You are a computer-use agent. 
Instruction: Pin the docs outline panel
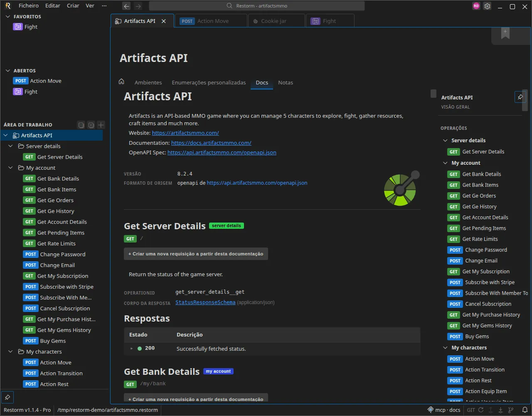point(520,97)
